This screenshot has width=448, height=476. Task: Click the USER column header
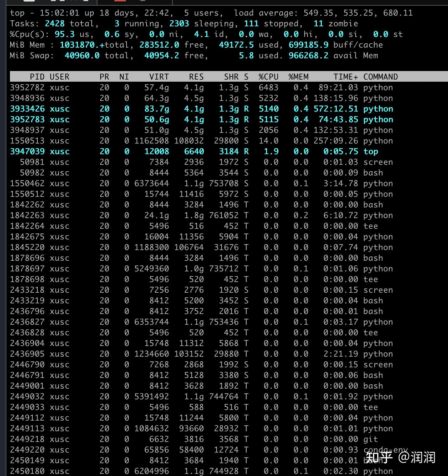[x=59, y=76]
